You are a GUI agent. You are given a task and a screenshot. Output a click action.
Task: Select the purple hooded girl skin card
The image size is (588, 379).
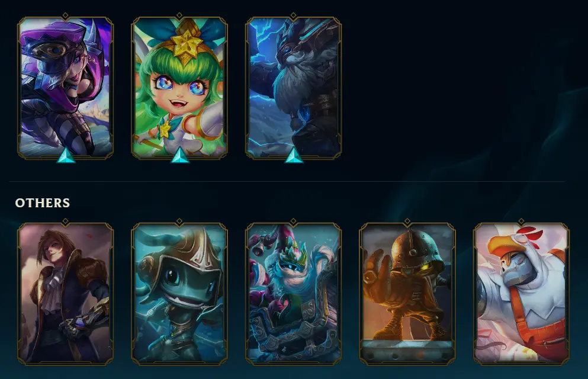pos(65,88)
